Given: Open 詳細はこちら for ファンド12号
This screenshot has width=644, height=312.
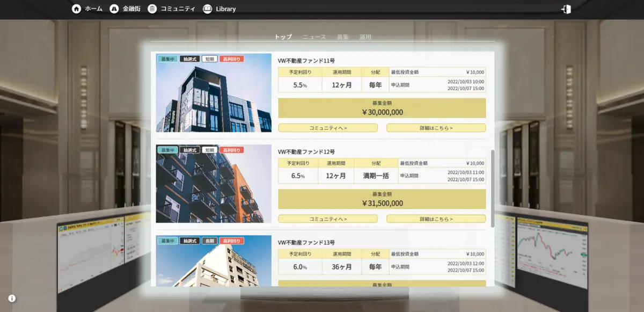Looking at the screenshot, I should (436, 219).
